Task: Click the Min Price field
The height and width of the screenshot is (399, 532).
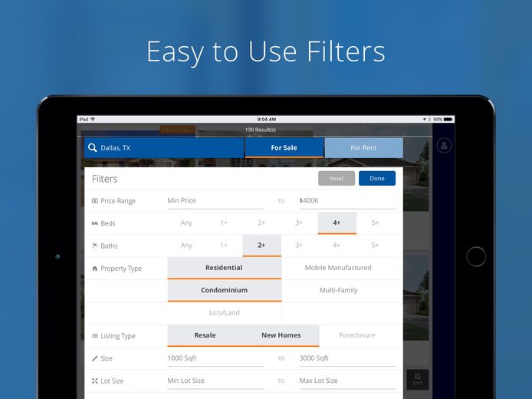Action: click(215, 201)
